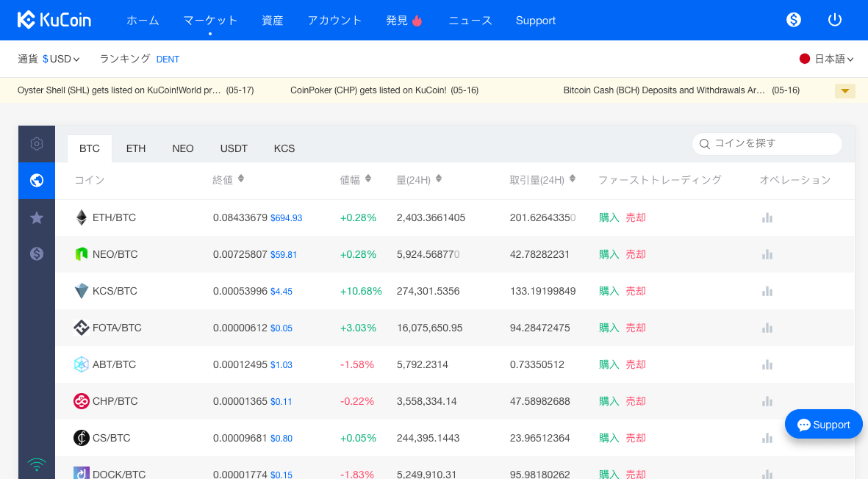Switch to the USDT market tab

tap(234, 149)
